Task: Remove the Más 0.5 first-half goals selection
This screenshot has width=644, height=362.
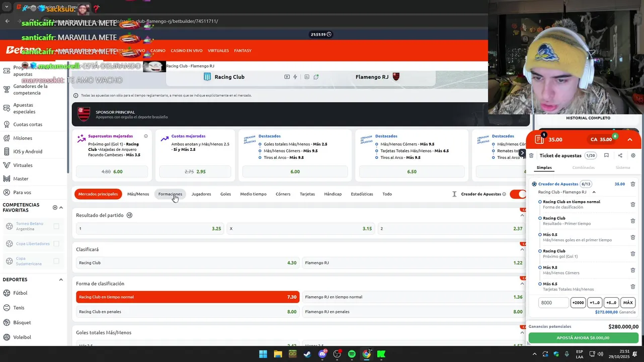Action: click(633, 237)
